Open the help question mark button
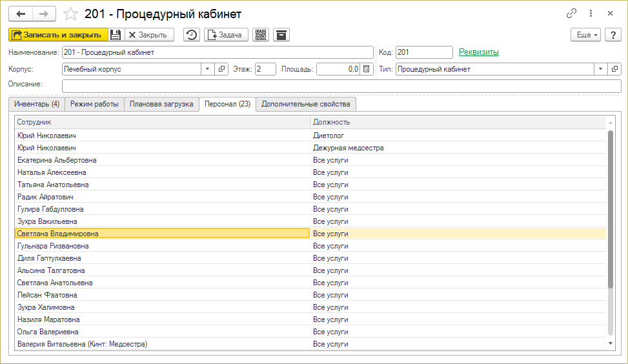 (612, 35)
